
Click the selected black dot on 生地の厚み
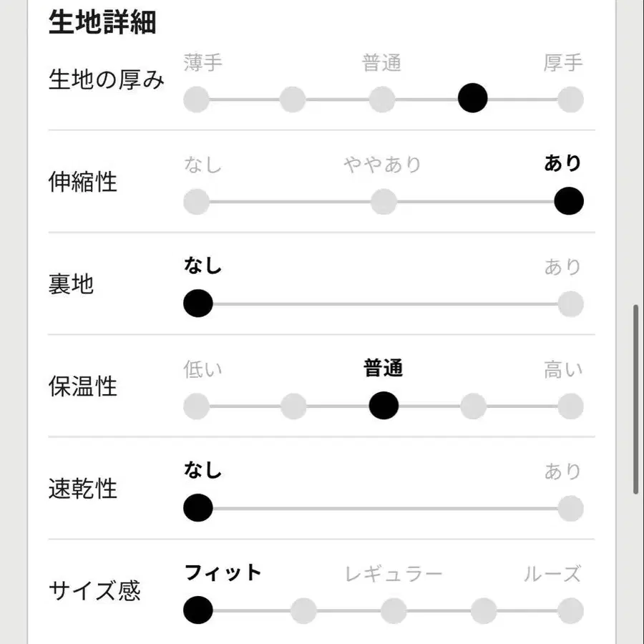(472, 98)
